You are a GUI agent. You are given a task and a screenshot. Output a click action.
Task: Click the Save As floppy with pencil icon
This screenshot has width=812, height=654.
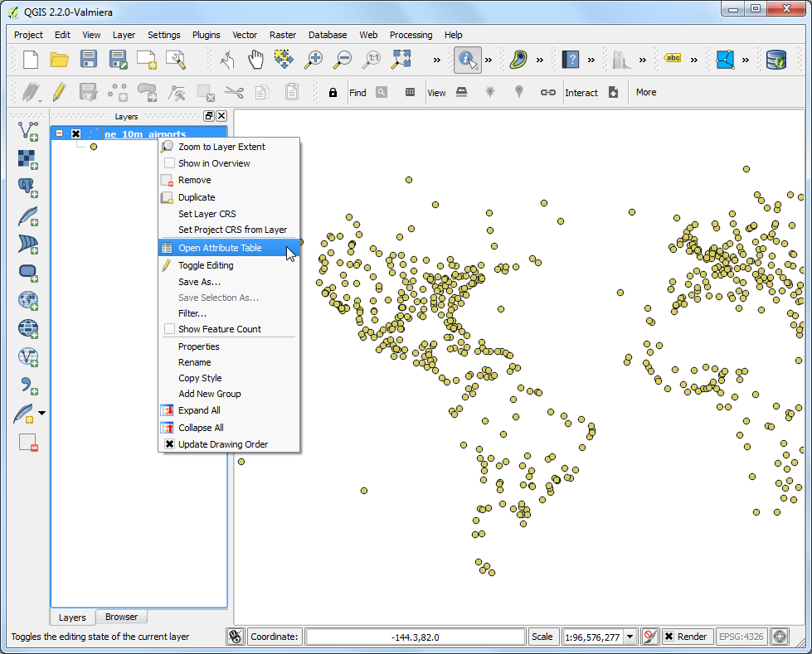click(118, 60)
